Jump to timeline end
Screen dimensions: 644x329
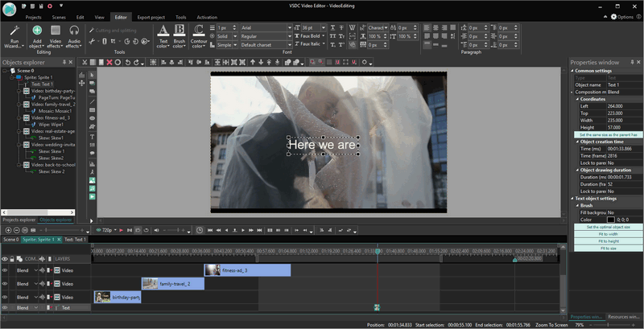coord(259,231)
